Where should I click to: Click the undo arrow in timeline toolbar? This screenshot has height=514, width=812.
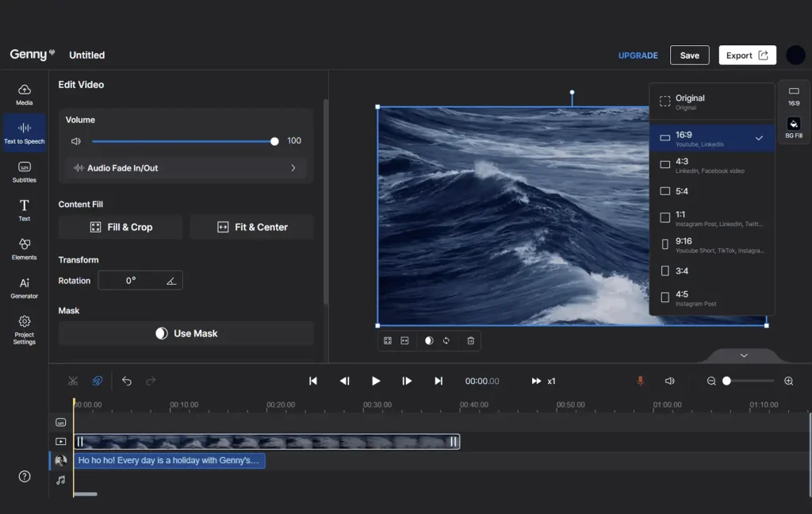(x=127, y=382)
